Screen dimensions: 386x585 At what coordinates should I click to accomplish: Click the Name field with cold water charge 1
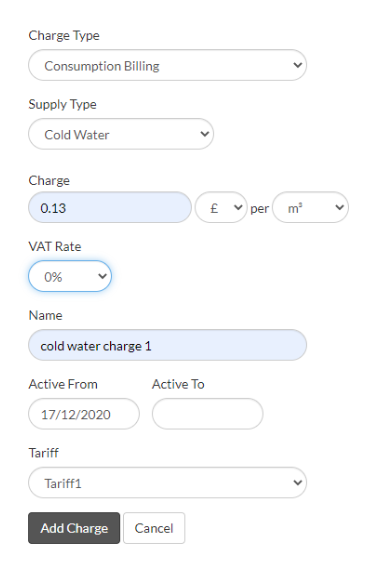tap(167, 345)
